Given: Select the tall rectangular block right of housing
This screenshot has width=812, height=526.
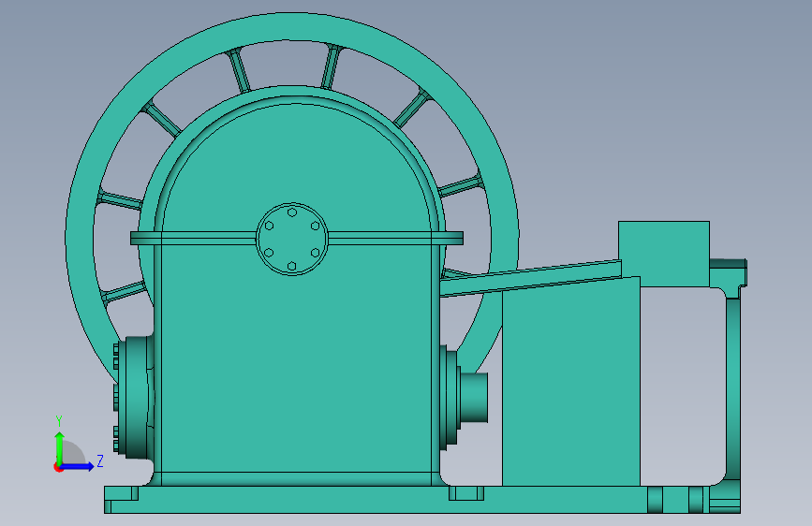Looking at the screenshot, I should coord(571,383).
